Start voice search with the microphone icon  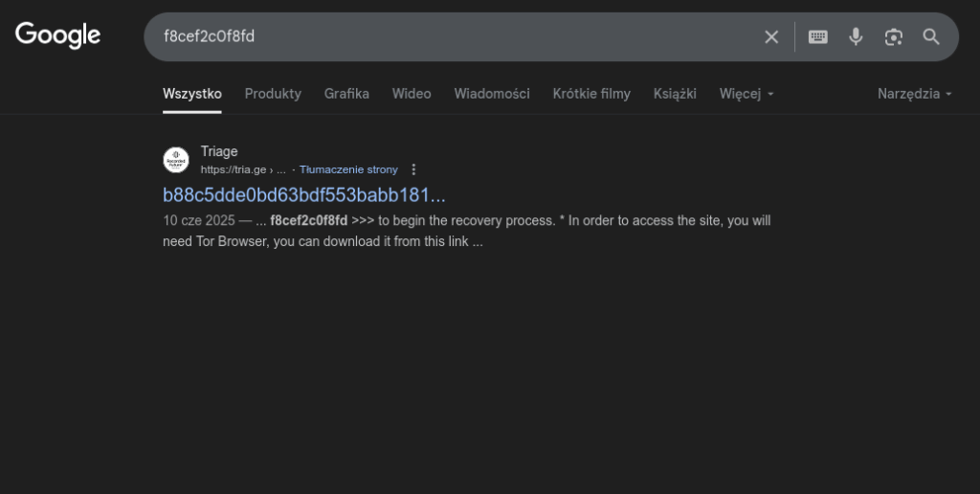[x=856, y=37]
